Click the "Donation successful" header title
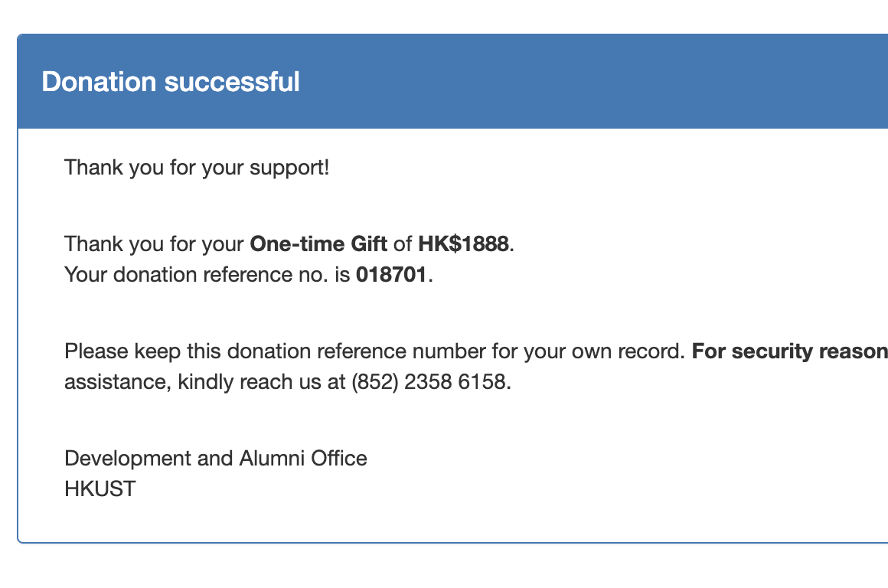The width and height of the screenshot is (888, 588). coord(171,82)
